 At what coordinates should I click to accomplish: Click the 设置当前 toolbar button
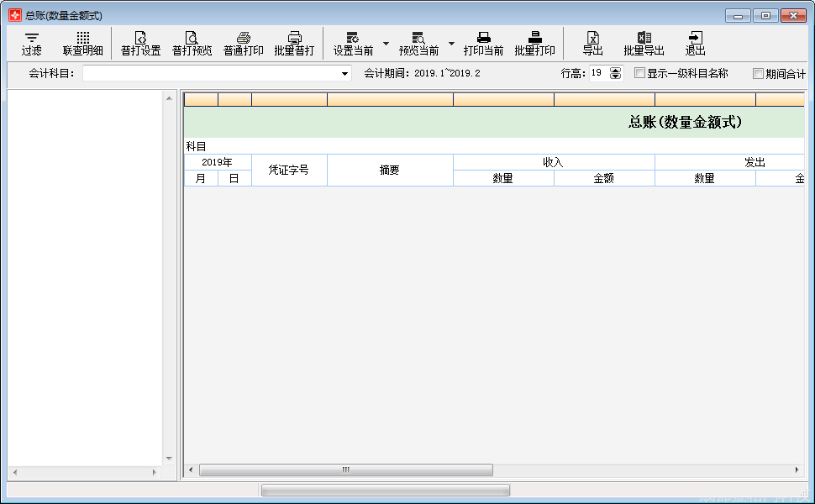click(x=353, y=43)
